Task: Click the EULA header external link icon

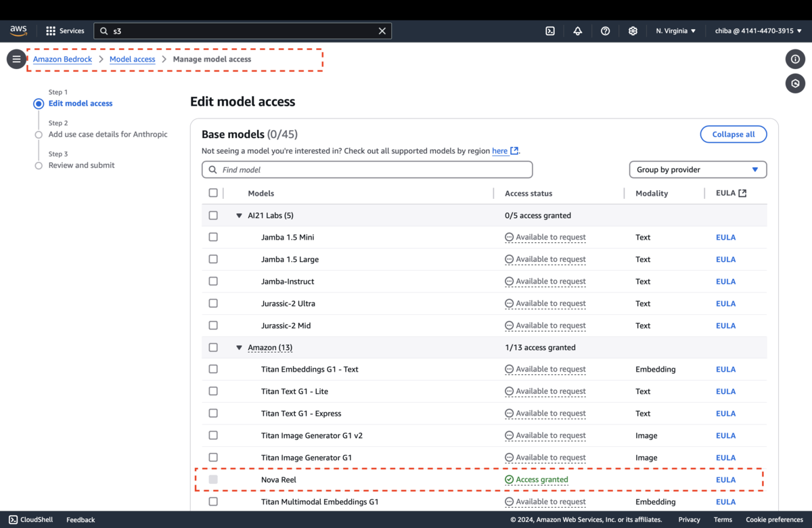Action: coord(742,194)
